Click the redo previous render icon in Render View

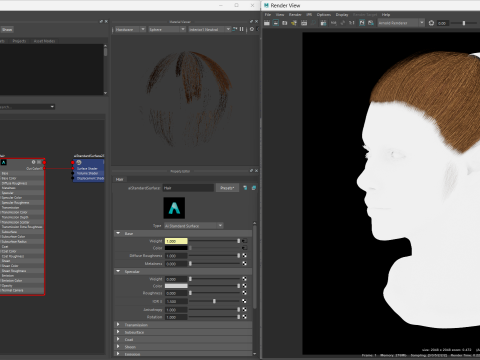click(x=267, y=23)
